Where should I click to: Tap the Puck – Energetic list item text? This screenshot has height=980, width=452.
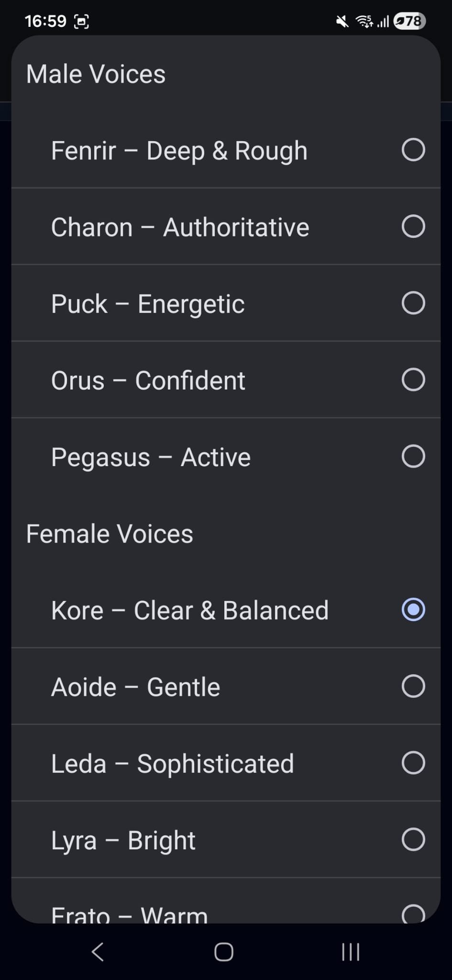click(x=148, y=304)
